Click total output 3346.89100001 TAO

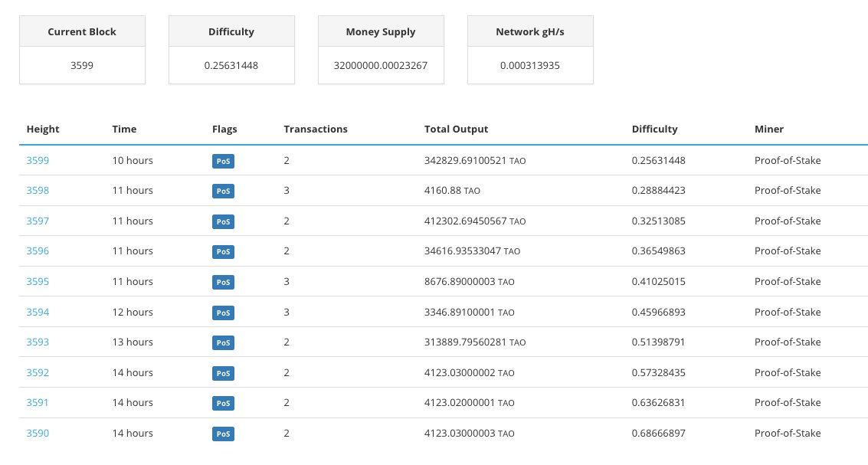point(470,313)
